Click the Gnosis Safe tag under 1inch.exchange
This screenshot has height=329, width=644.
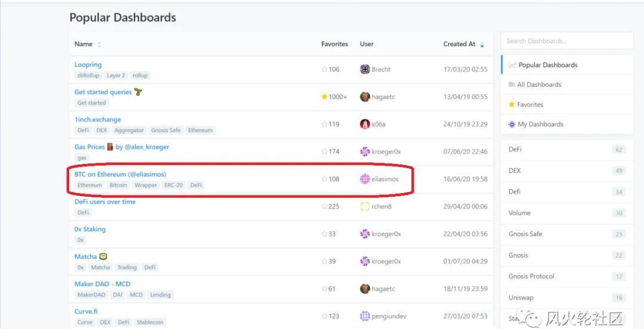coord(166,130)
